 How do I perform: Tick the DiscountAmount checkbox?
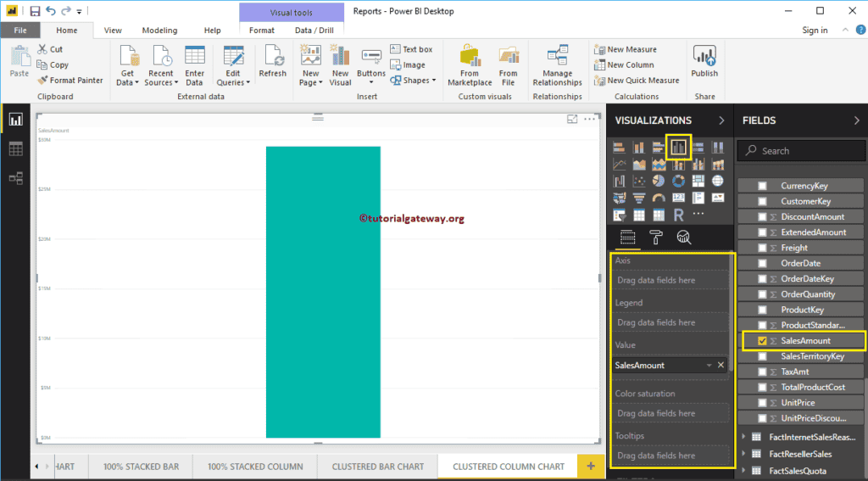pyautogui.click(x=762, y=216)
